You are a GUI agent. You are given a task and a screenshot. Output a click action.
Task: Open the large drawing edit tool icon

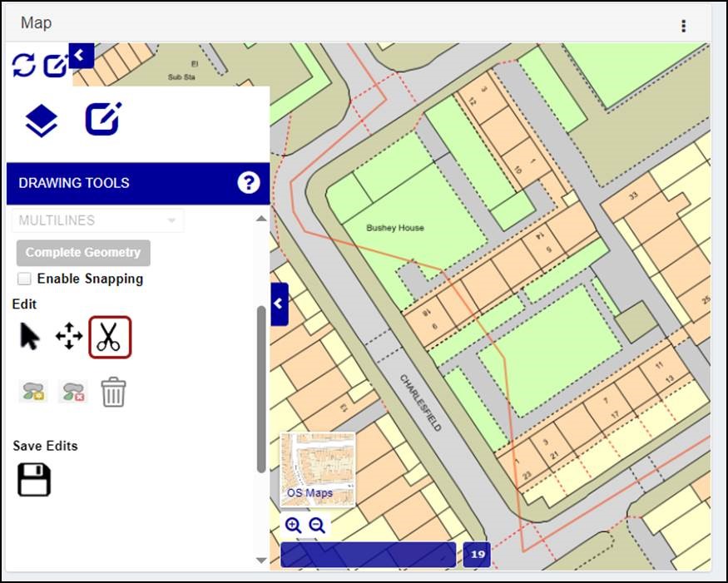click(103, 119)
